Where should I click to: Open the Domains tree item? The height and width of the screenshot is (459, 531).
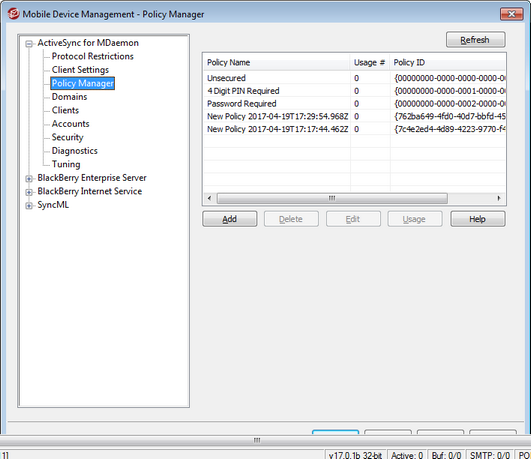(x=69, y=97)
